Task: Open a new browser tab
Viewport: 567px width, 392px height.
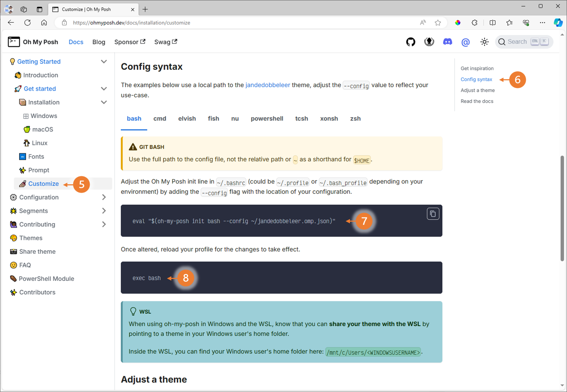Action: coord(145,9)
